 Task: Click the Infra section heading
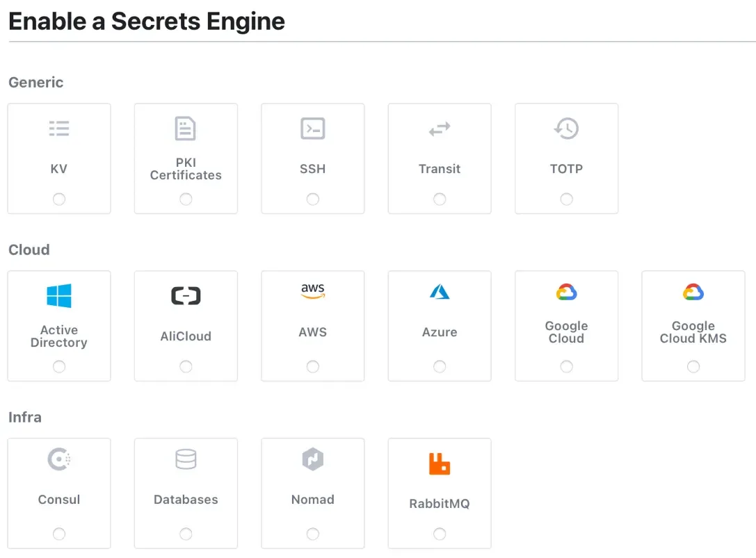point(25,417)
